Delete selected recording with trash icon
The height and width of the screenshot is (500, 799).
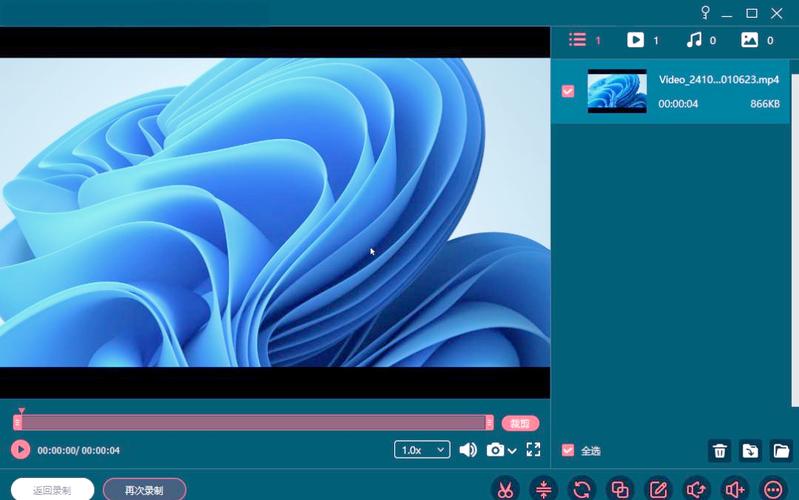point(720,451)
